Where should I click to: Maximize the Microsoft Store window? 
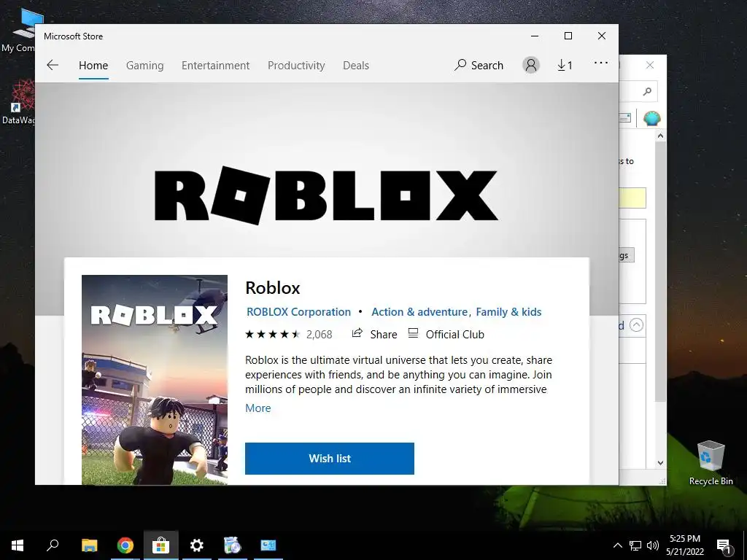pos(568,36)
